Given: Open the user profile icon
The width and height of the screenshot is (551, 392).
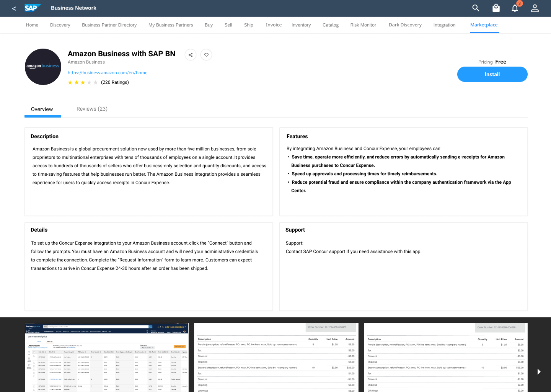Looking at the screenshot, I should pyautogui.click(x=535, y=8).
